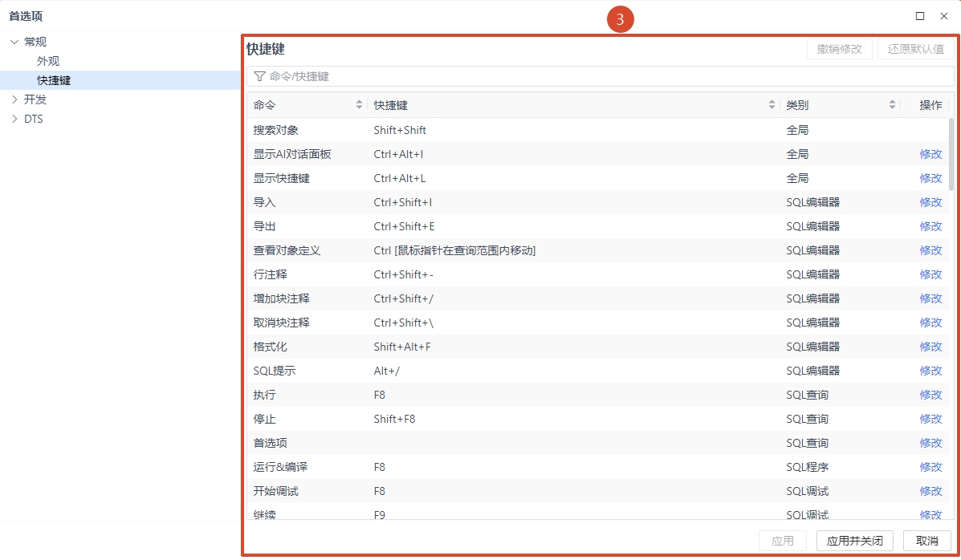
Task: Expand the 开发 tree node
Action: coord(14,99)
